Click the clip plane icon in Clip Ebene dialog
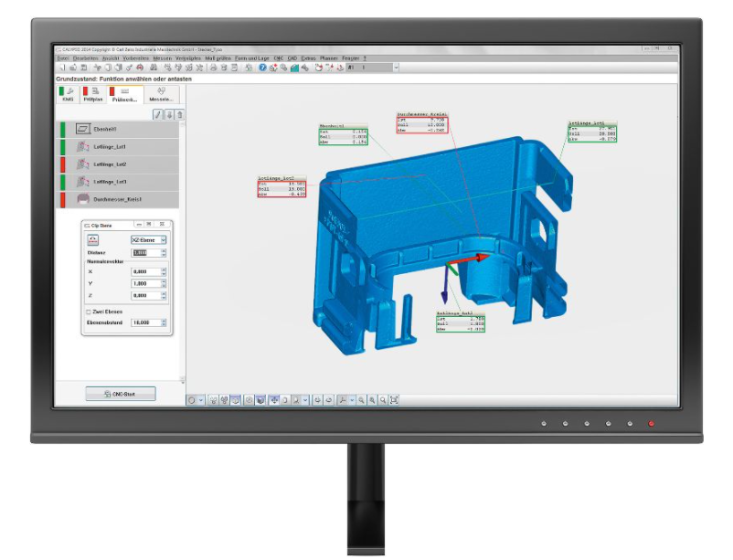 [x=92, y=239]
